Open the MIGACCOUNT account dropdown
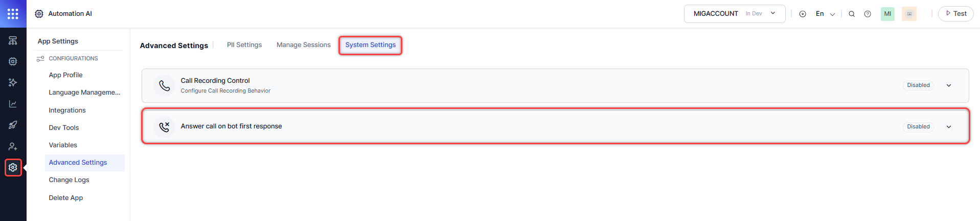This screenshot has width=980, height=221. pos(734,14)
